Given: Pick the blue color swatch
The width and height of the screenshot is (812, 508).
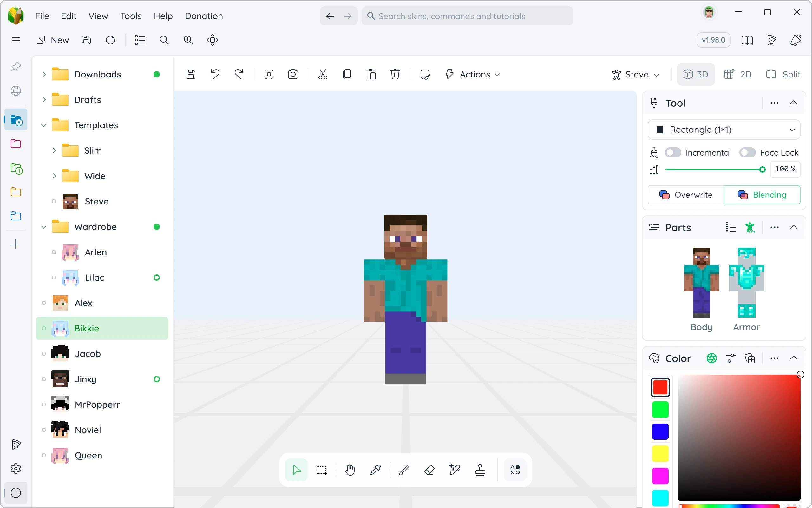Looking at the screenshot, I should (660, 431).
